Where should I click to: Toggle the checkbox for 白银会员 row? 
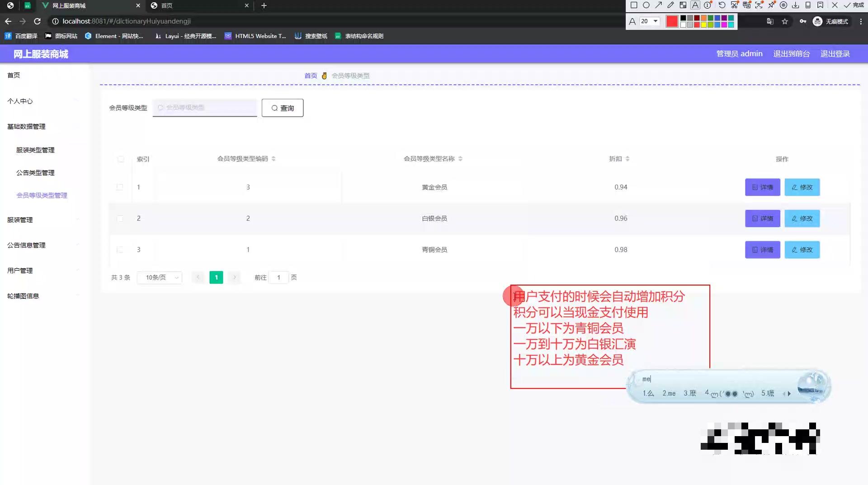(120, 219)
